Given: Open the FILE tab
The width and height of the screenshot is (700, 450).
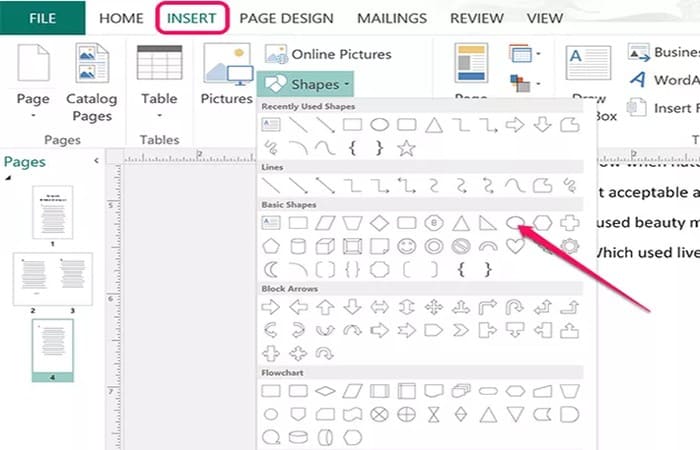Looking at the screenshot, I should coord(42,18).
